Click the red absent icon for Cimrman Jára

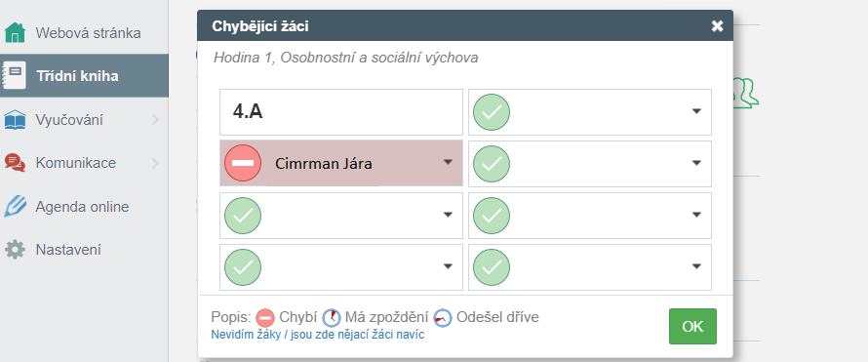pos(243,163)
